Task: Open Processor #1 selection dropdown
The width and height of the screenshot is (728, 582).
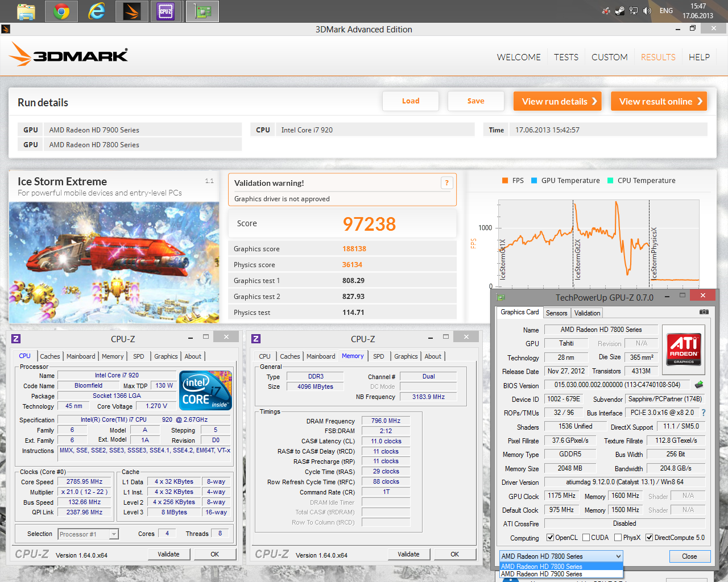Action: pyautogui.click(x=88, y=534)
